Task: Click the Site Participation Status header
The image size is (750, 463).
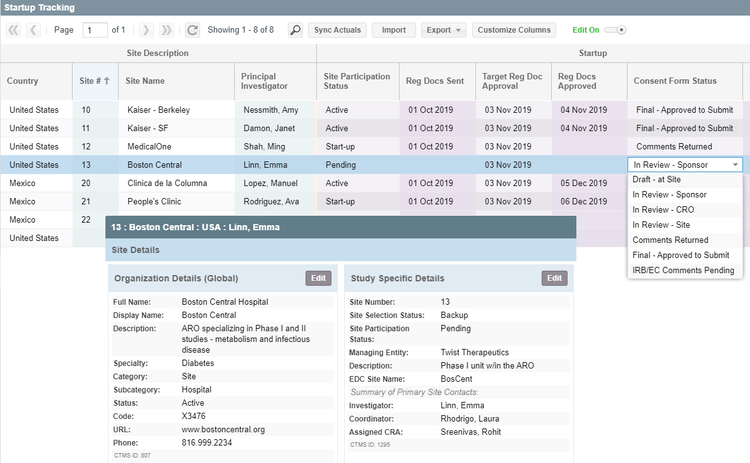Action: tap(358, 81)
